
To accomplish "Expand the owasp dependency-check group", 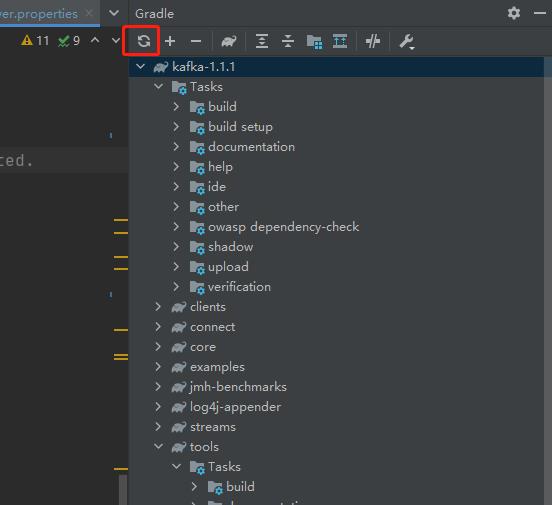I will tap(176, 226).
